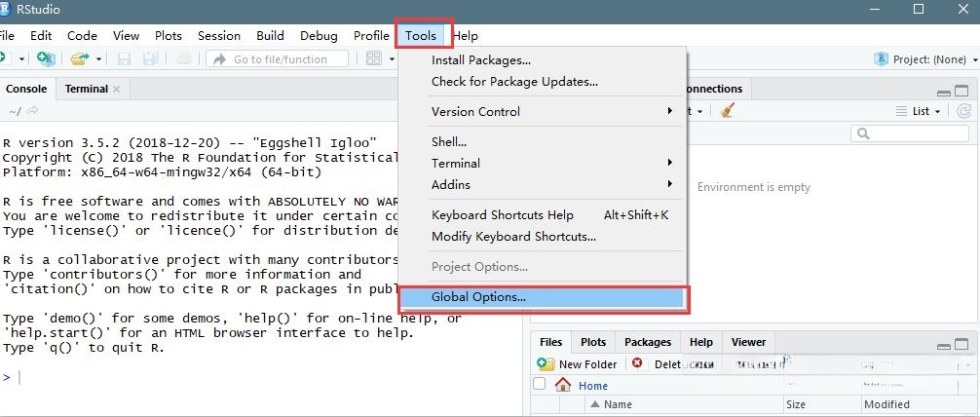Maximize the Files pane
Viewport: 980px width, 417px height.
(x=962, y=346)
